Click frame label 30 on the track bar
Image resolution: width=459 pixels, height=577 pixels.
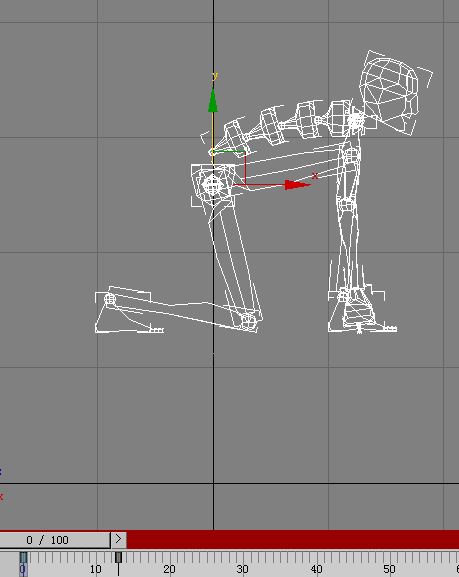click(x=243, y=570)
